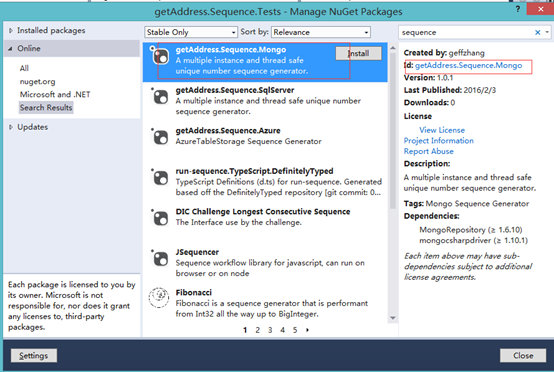Viewport: 554px width, 372px height.
Task: Go to results page 5
Action: coord(295,330)
